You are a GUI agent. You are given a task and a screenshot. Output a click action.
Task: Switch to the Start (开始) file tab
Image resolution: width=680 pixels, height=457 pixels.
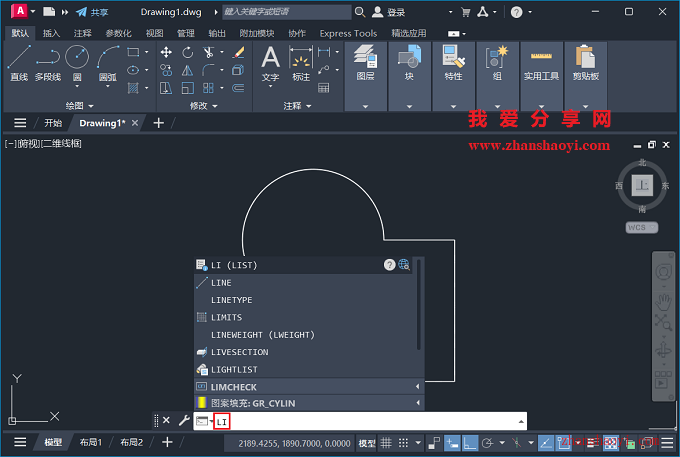click(53, 123)
